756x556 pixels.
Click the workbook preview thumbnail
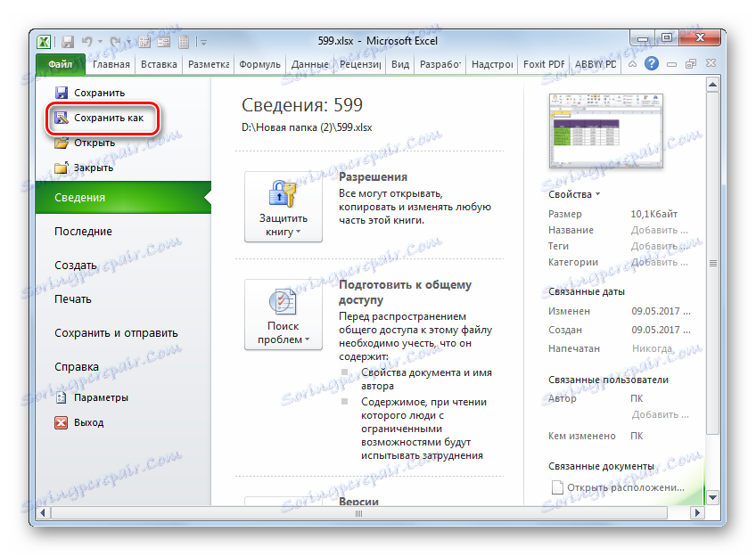606,131
